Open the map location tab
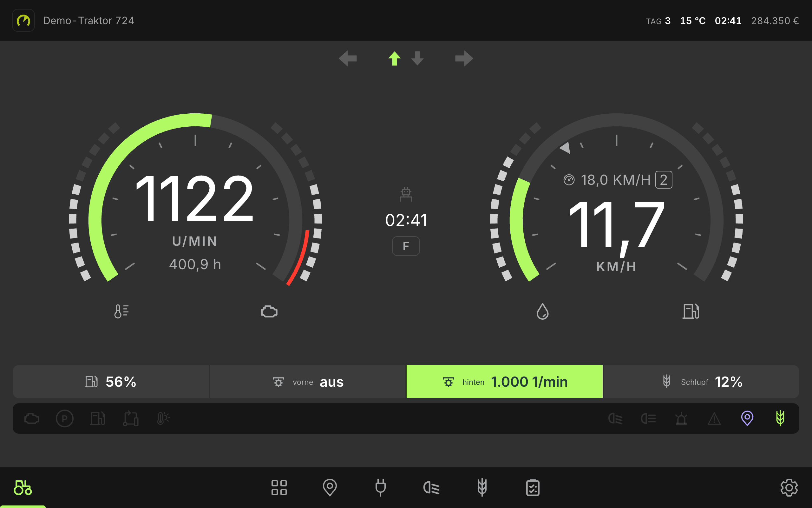The height and width of the screenshot is (508, 812). (x=330, y=487)
